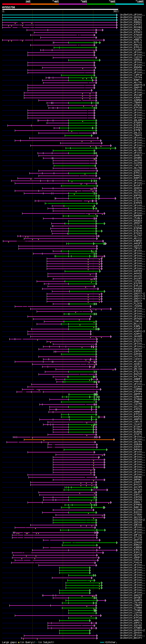This screenshot has height=644, width=146.
Task: Select the UniRef100_Q7SC01 label
Action: click(x=131, y=201)
